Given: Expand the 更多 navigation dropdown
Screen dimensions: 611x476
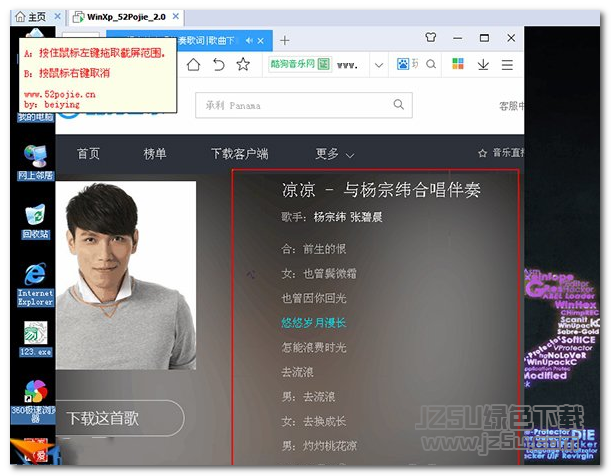Looking at the screenshot, I should (x=335, y=154).
